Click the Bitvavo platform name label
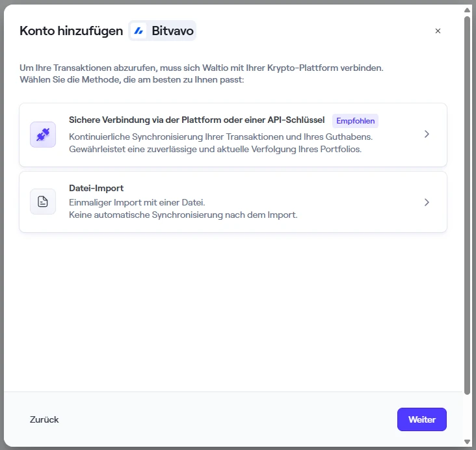Screen dimensions: 476x450 tap(172, 31)
